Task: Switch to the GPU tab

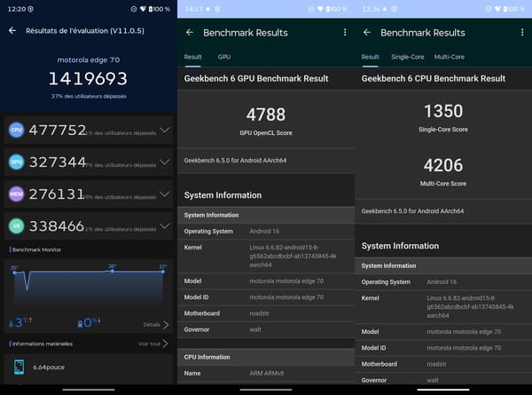Action: [x=224, y=57]
